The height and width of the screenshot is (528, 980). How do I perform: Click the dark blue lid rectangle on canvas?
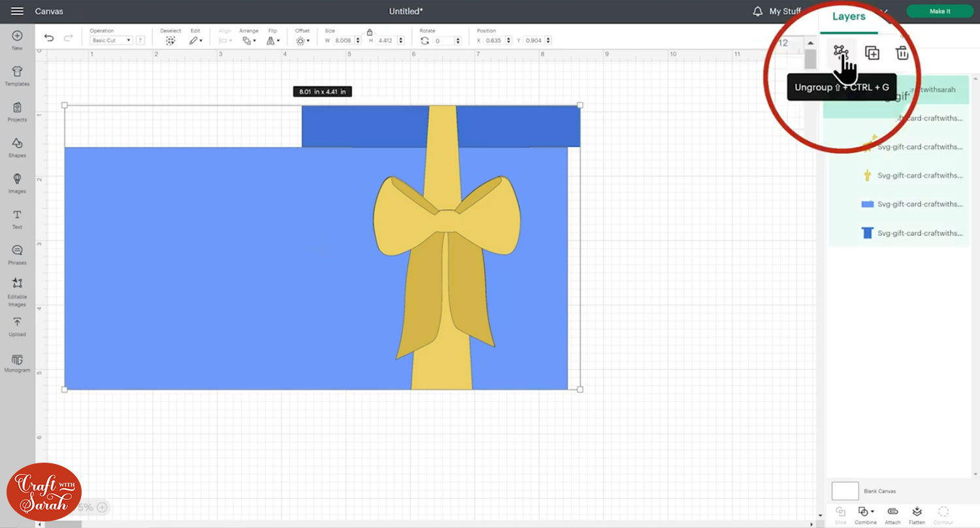(366, 126)
